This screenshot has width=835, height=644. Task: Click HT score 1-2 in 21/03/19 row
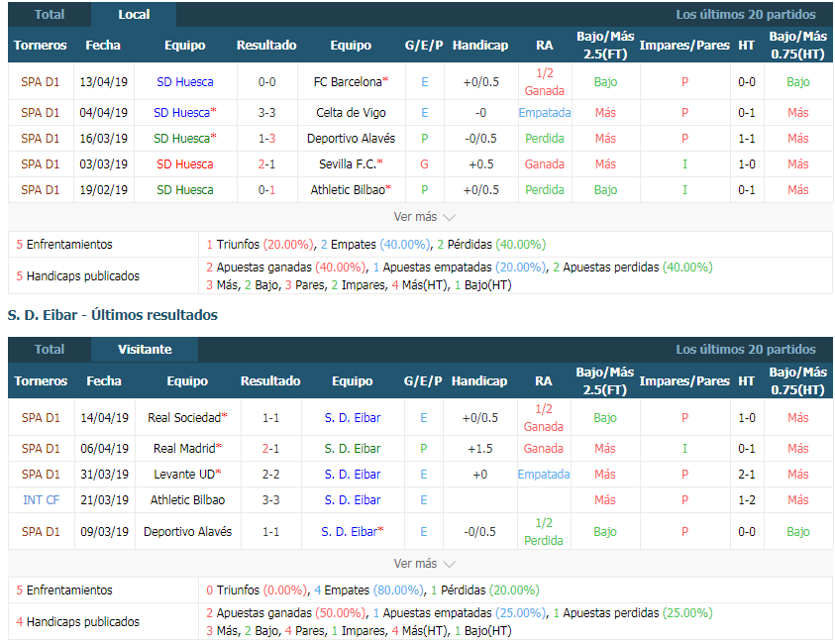[747, 499]
